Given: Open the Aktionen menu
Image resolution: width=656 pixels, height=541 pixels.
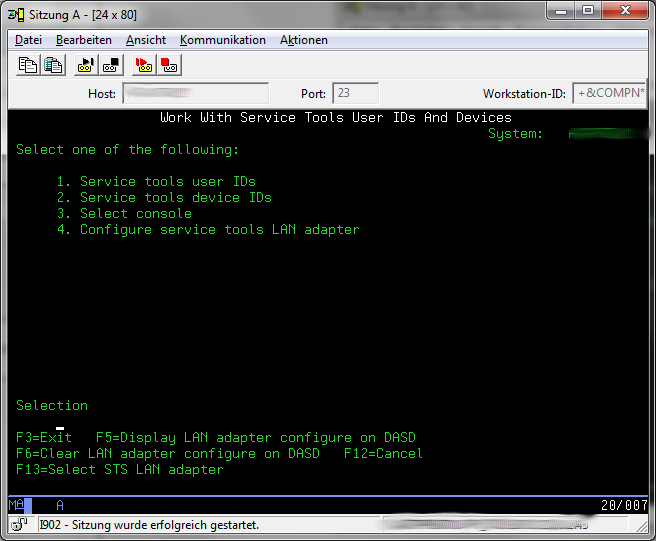Looking at the screenshot, I should [303, 40].
